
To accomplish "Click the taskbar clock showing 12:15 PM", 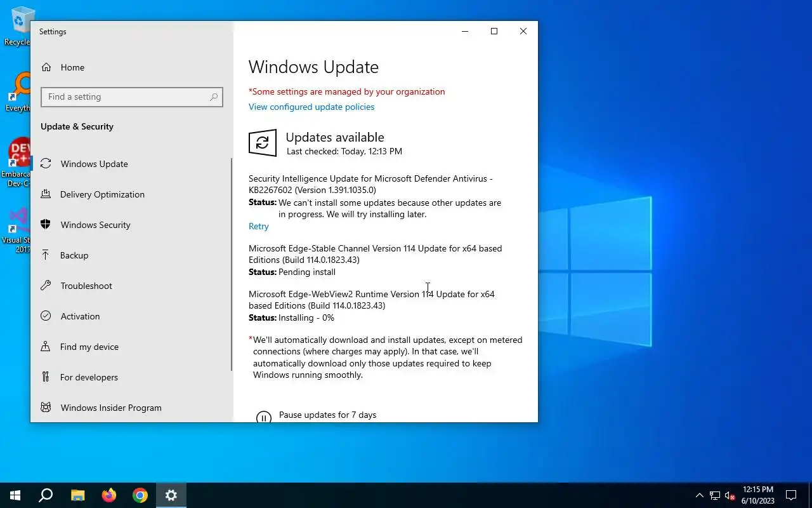I will [x=758, y=495].
